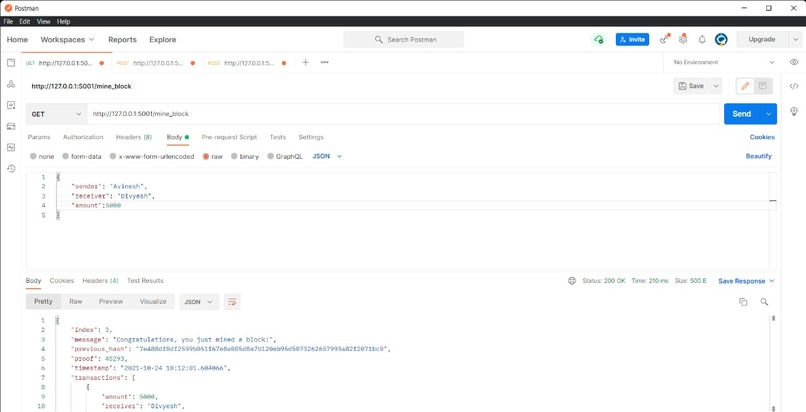Add a new request tab with plus
The height and width of the screenshot is (412, 806).
(x=305, y=62)
